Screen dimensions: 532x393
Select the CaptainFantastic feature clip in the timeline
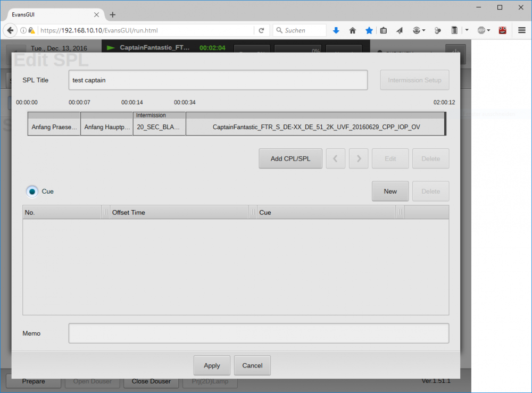[x=316, y=127]
